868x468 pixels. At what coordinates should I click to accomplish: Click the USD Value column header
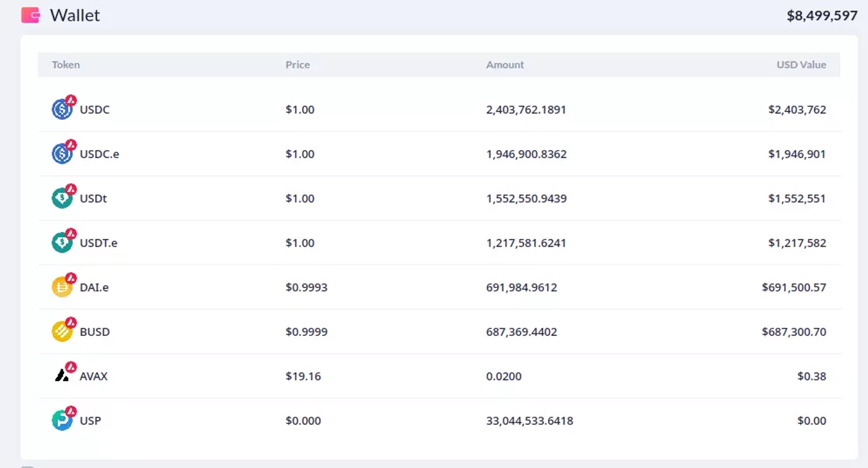click(801, 65)
